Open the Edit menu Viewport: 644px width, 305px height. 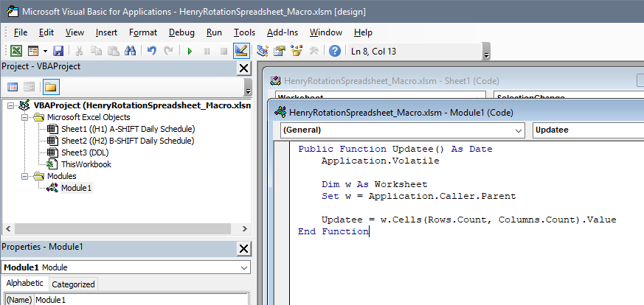coord(46,32)
